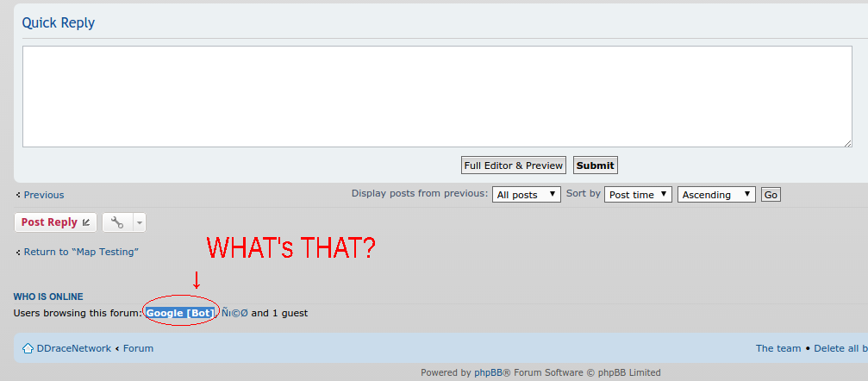Click the Submit button

coord(595,165)
